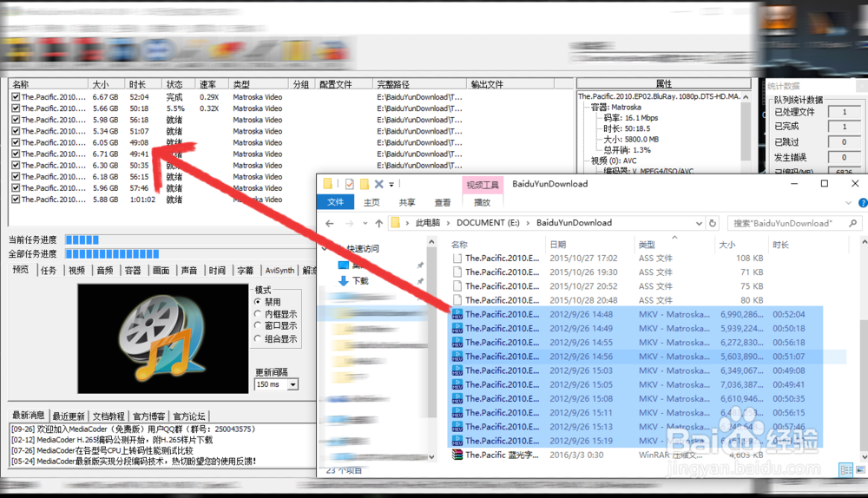Open the 播放 tab under 视频工具

pos(482,202)
